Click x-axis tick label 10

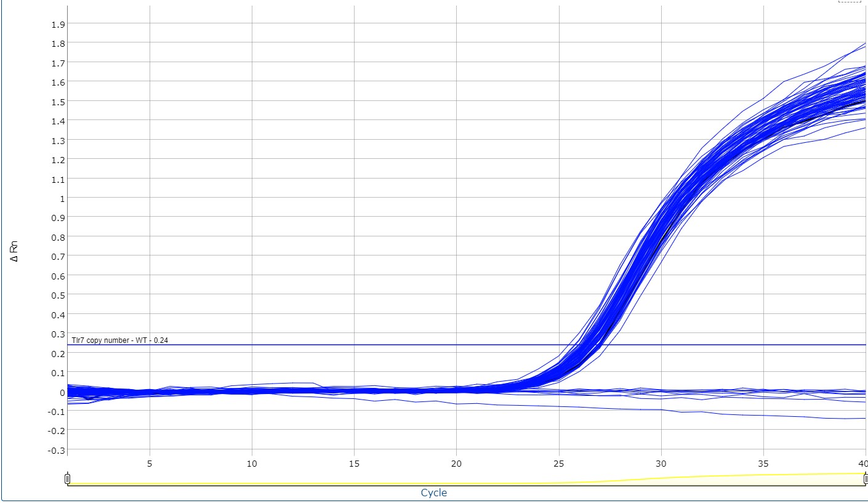click(x=252, y=462)
